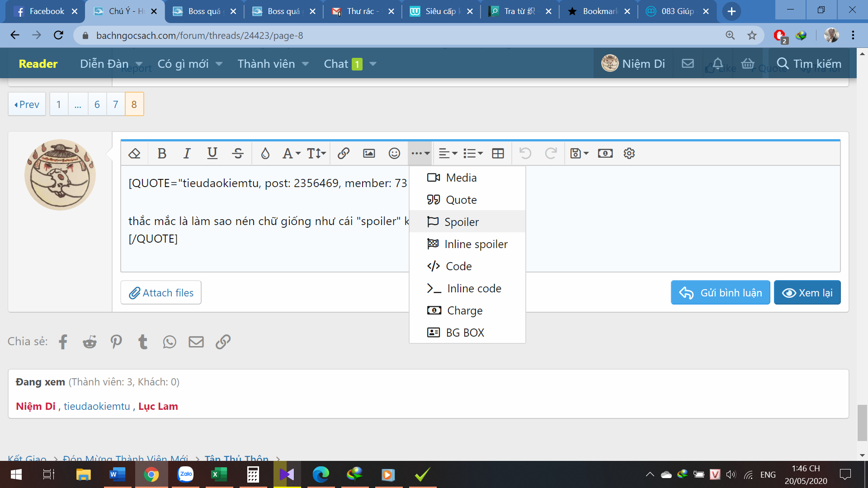Toggle strikethrough formatting button
The width and height of the screenshot is (868, 488).
[x=238, y=154]
